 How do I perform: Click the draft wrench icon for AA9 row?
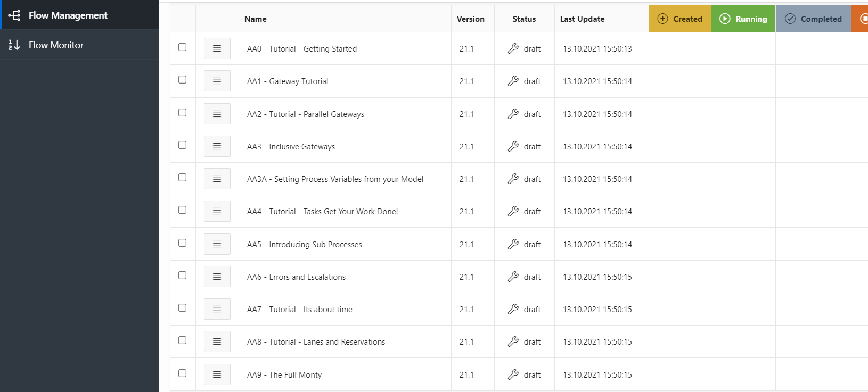click(x=513, y=374)
